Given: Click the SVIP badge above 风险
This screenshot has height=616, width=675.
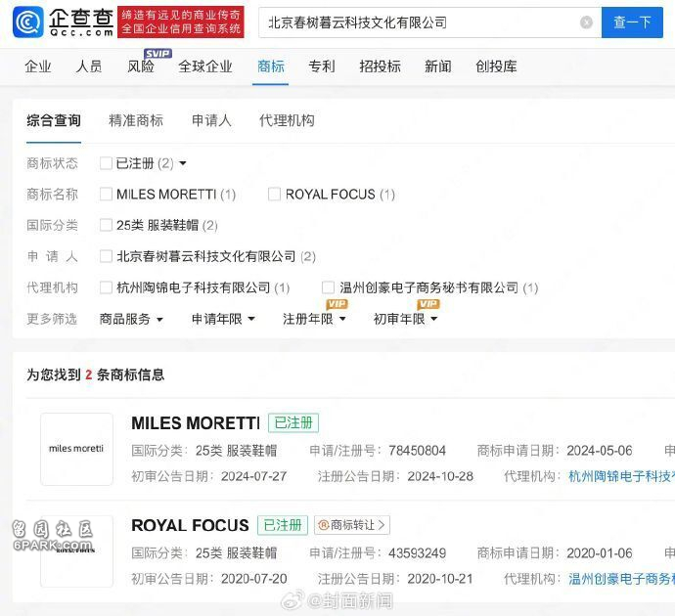Looking at the screenshot, I should coord(157,54).
